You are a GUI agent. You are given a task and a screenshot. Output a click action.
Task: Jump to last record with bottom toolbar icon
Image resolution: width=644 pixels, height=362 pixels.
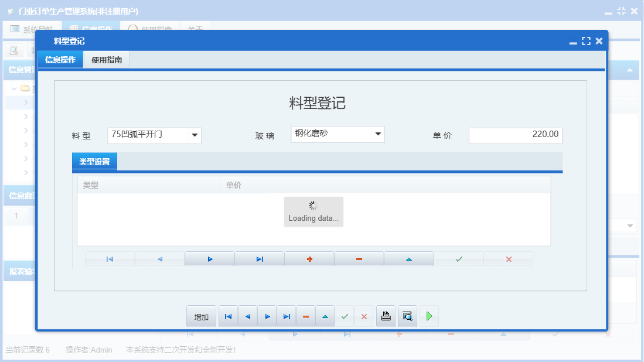click(x=287, y=316)
